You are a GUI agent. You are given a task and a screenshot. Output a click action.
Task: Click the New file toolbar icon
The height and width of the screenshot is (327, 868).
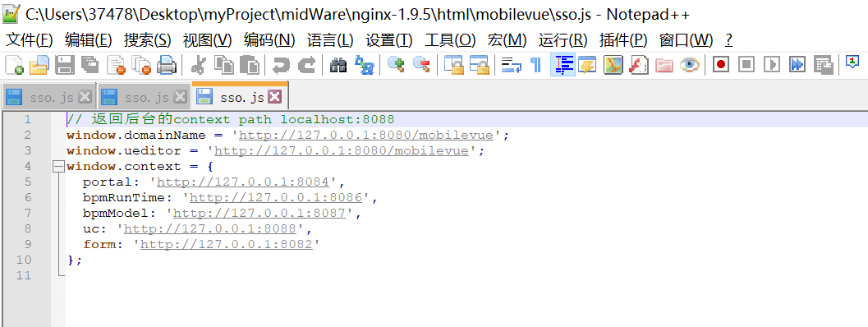pyautogui.click(x=14, y=65)
